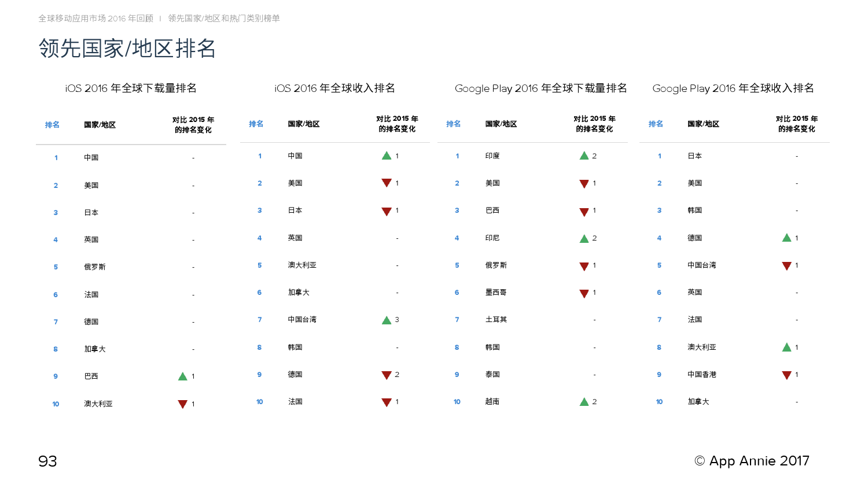Viewport: 868px width, 488px height.
Task: Click the breadcrumb 领先国家/地区和热门类别榜单
Action: point(224,19)
